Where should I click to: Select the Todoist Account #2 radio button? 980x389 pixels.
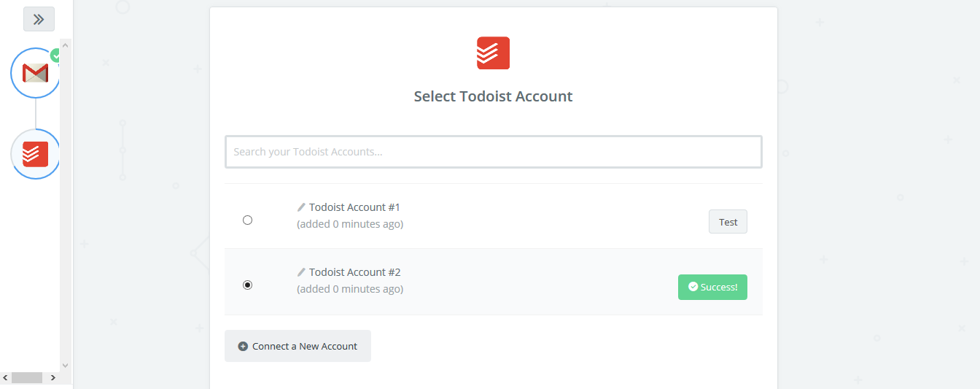(x=247, y=285)
